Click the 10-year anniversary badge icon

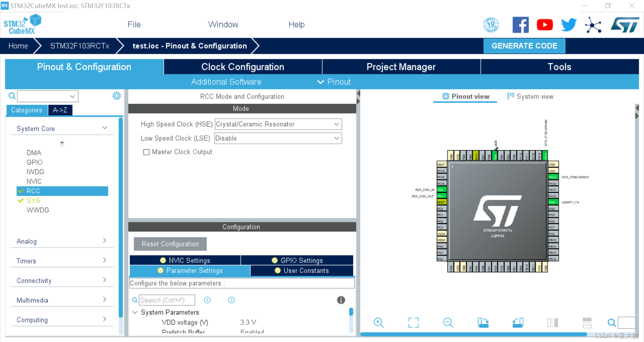pyautogui.click(x=491, y=25)
